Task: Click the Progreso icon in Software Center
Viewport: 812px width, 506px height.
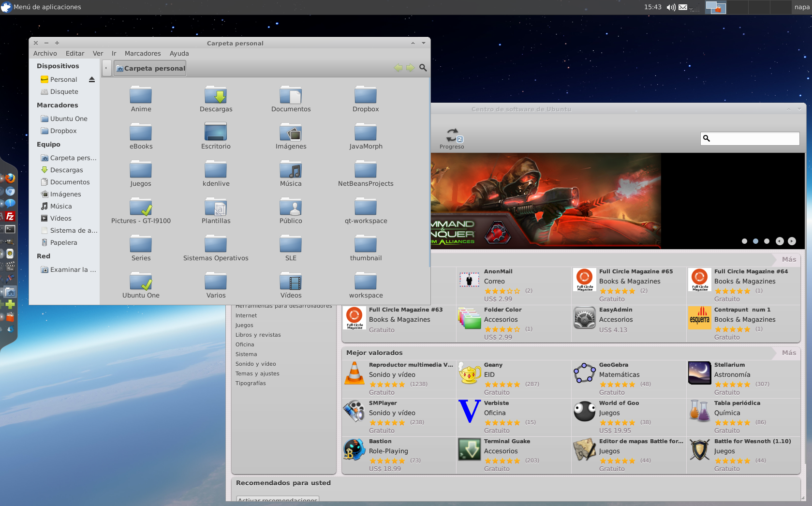Action: click(x=452, y=138)
